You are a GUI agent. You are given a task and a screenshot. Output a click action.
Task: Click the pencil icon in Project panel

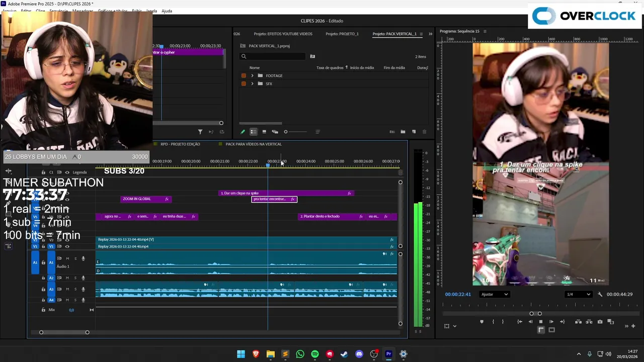243,132
